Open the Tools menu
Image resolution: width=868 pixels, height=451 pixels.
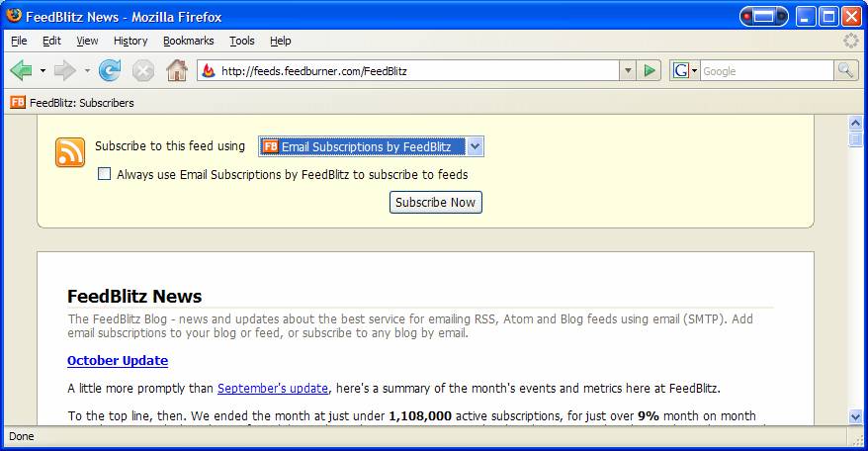coord(242,41)
